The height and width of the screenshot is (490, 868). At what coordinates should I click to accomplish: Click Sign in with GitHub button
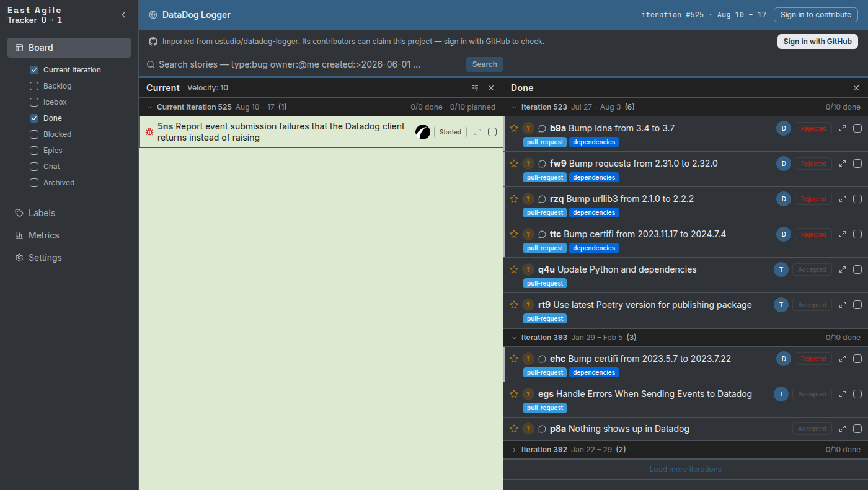pos(817,42)
